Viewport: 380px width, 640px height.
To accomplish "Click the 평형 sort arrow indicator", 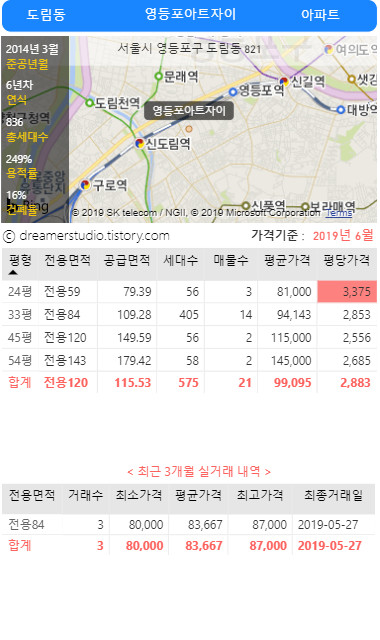I will 13,272.
